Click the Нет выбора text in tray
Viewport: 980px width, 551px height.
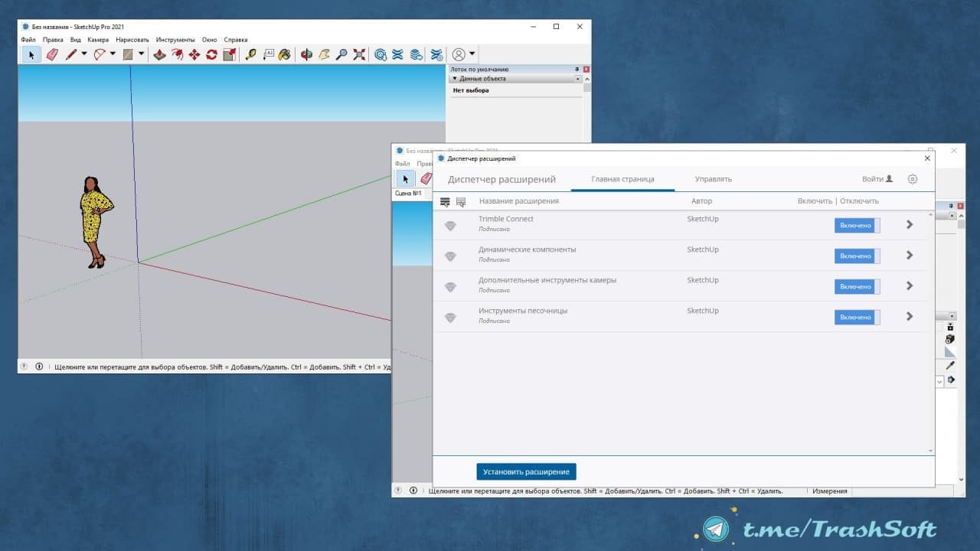click(471, 90)
